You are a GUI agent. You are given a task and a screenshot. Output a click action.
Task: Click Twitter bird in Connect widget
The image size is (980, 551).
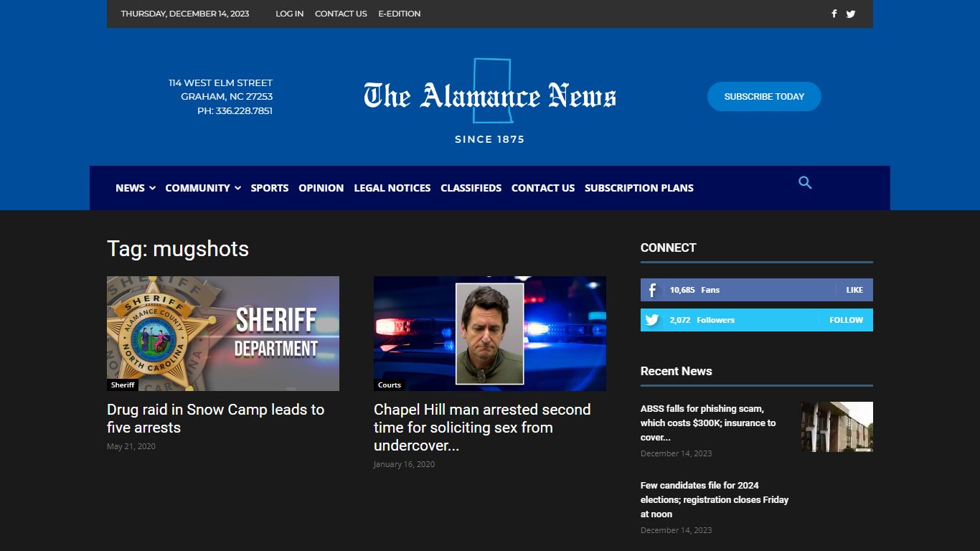click(x=652, y=320)
